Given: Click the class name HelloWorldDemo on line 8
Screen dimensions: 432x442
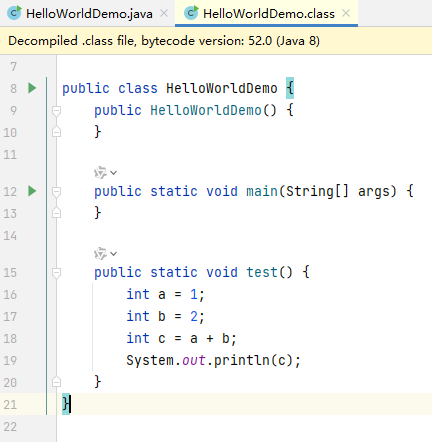Looking at the screenshot, I should 222,89.
